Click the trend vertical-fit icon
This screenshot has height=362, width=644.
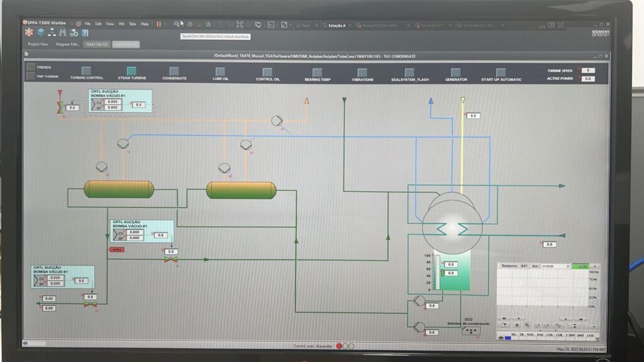575,326
